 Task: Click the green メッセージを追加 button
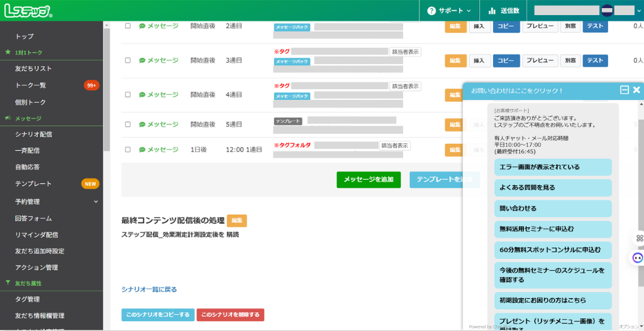point(369,180)
